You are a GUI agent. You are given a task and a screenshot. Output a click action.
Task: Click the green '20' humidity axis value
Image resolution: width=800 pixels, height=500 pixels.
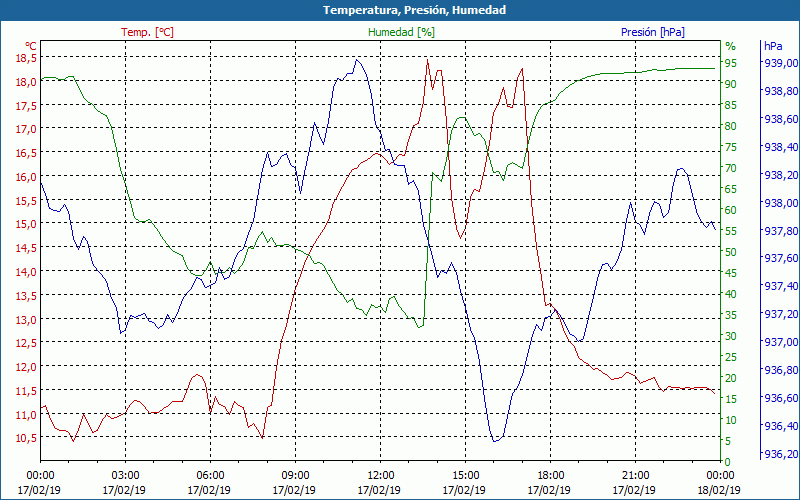[731, 378]
